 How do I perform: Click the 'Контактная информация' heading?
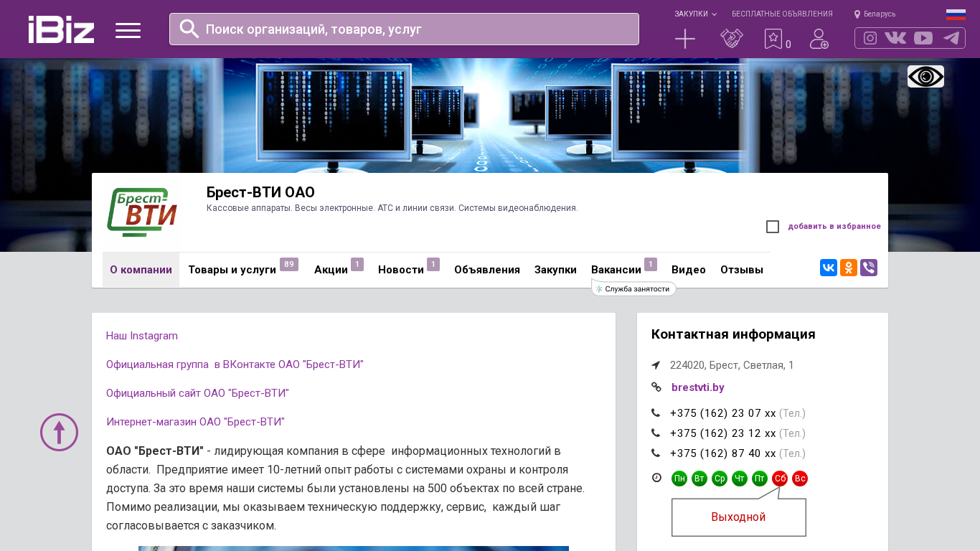point(733,334)
